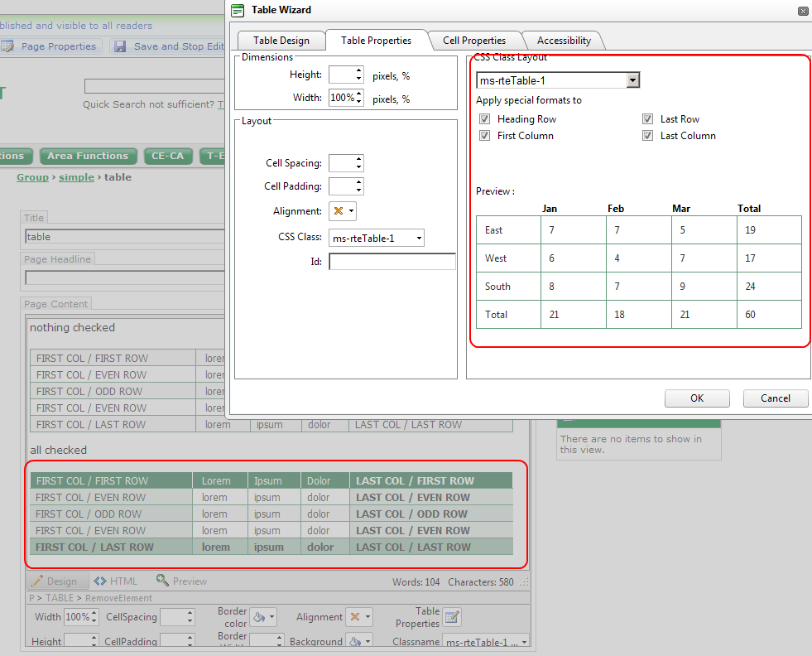Open the CSS Class dropdown in Layout section
This screenshot has width=812, height=656.
tap(419, 239)
